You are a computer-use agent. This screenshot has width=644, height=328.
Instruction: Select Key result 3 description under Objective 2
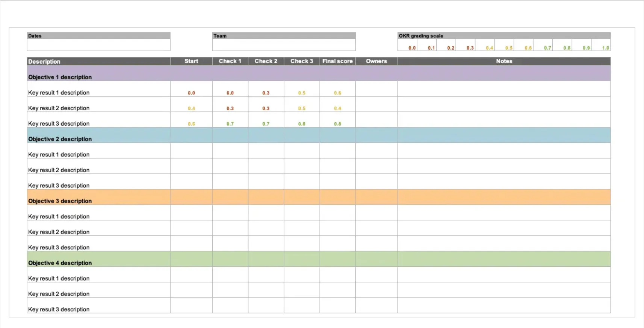click(59, 185)
